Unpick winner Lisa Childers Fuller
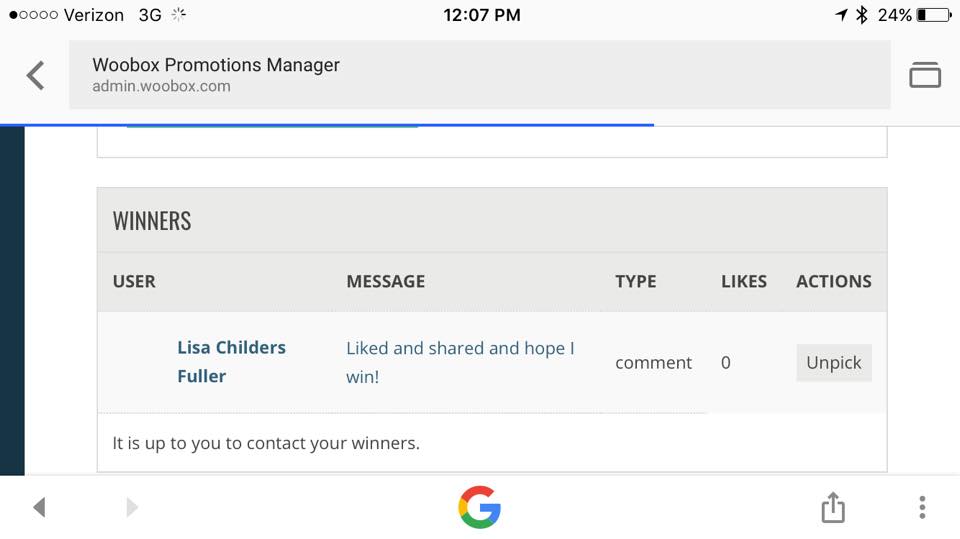The height and width of the screenshot is (539, 960). coord(833,363)
